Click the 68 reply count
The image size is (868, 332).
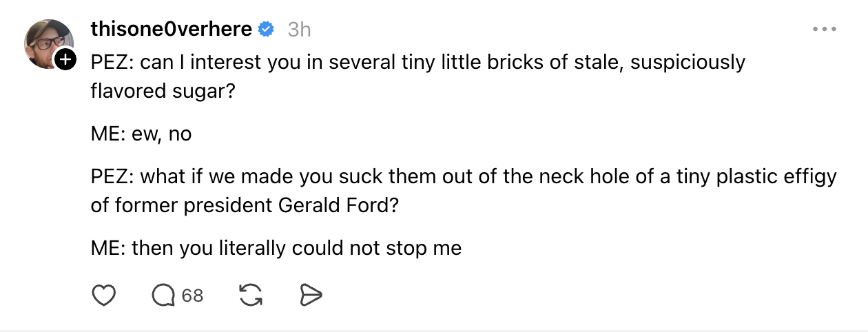point(193,295)
